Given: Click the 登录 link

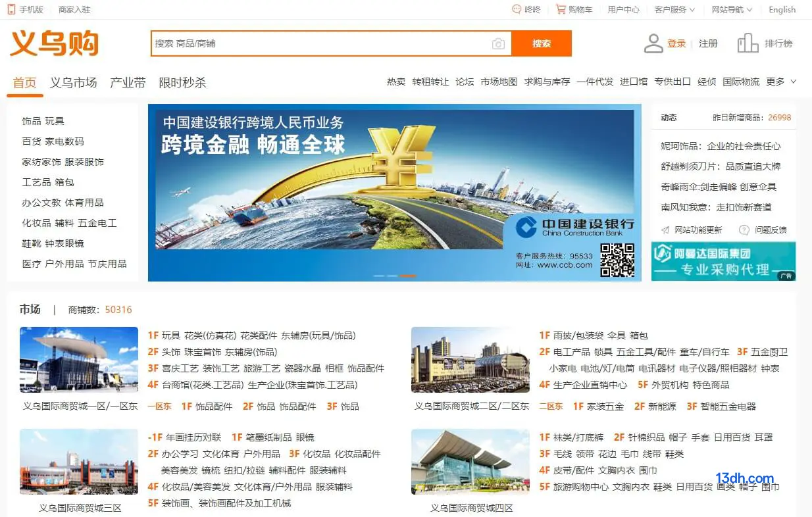Looking at the screenshot, I should pos(676,43).
